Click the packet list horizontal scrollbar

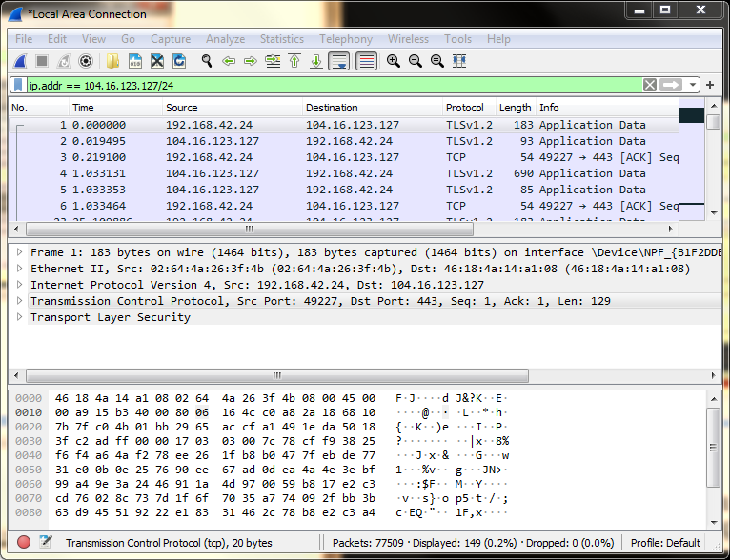pos(250,229)
